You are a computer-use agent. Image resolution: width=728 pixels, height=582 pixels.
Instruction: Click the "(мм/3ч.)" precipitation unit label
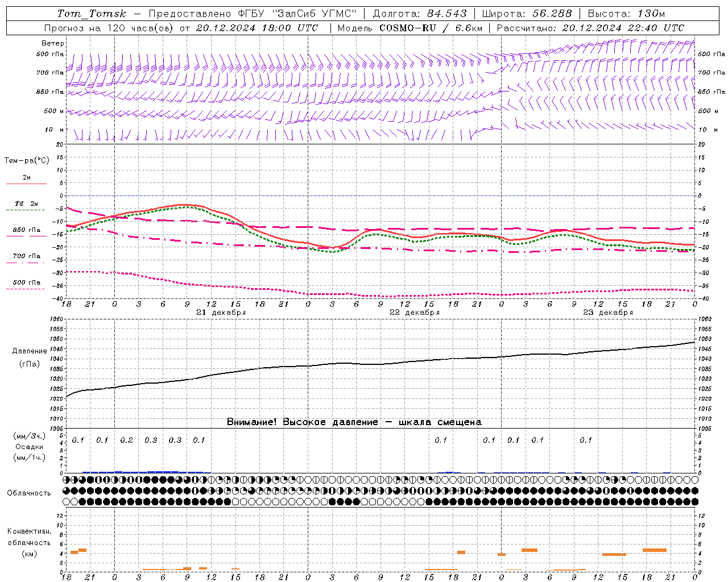coord(30,436)
